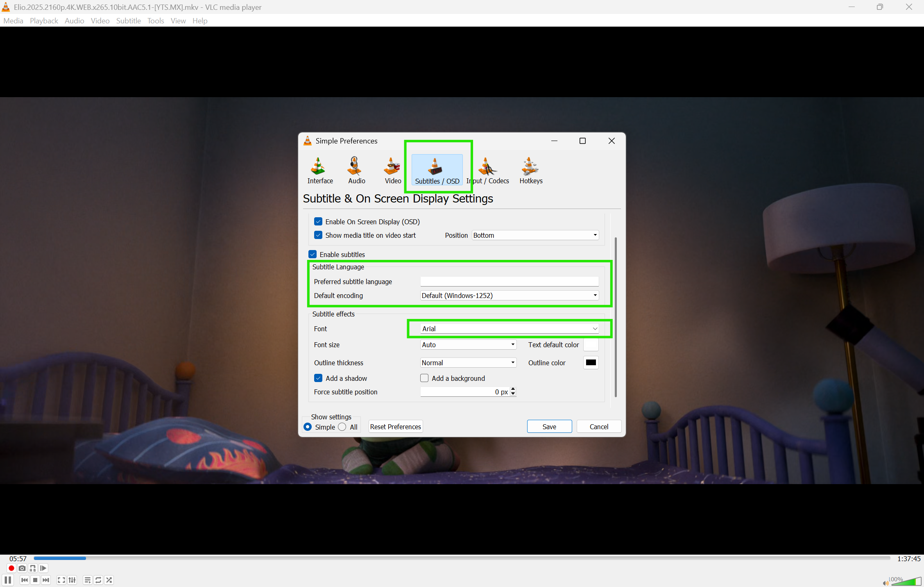This screenshot has width=924, height=587.
Task: Toggle the playlist view icon
Action: [x=87, y=580]
